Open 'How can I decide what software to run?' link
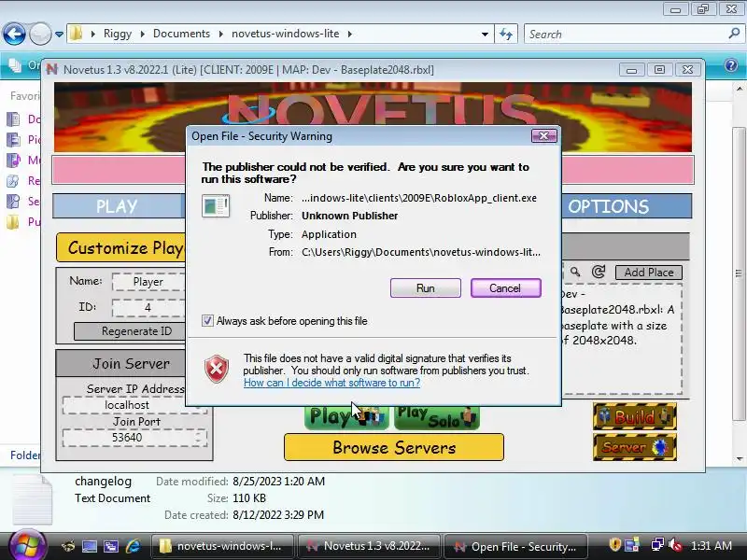747x560 pixels. coord(331,383)
